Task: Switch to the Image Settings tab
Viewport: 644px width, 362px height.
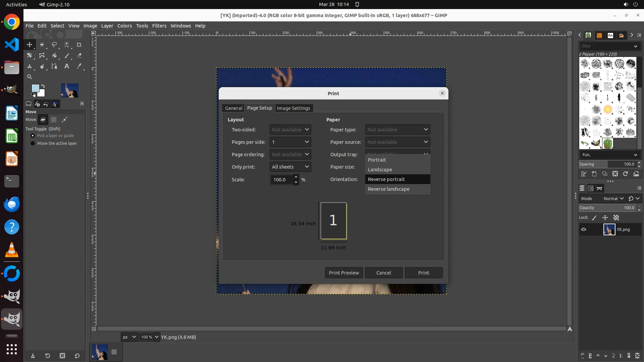Action: click(x=293, y=108)
